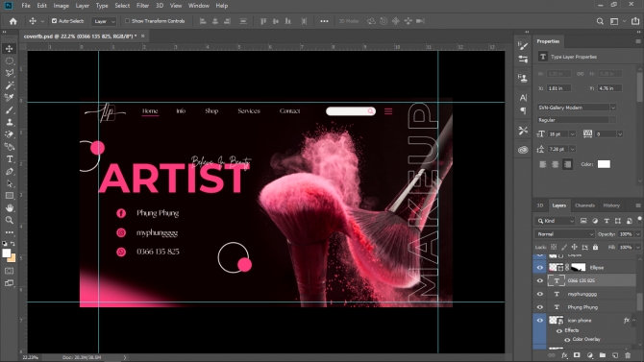Switch to the 3D panel tab
Screen dimensions: 644x362
pos(539,205)
